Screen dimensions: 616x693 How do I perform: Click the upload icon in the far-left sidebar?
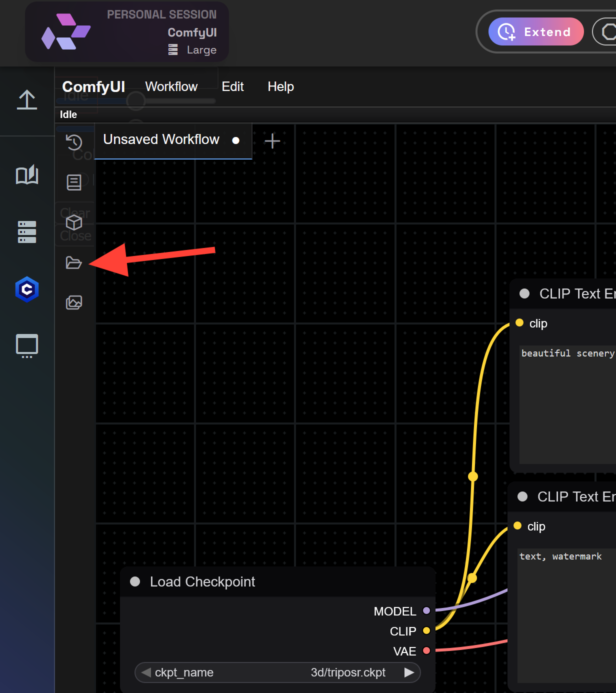pos(26,100)
